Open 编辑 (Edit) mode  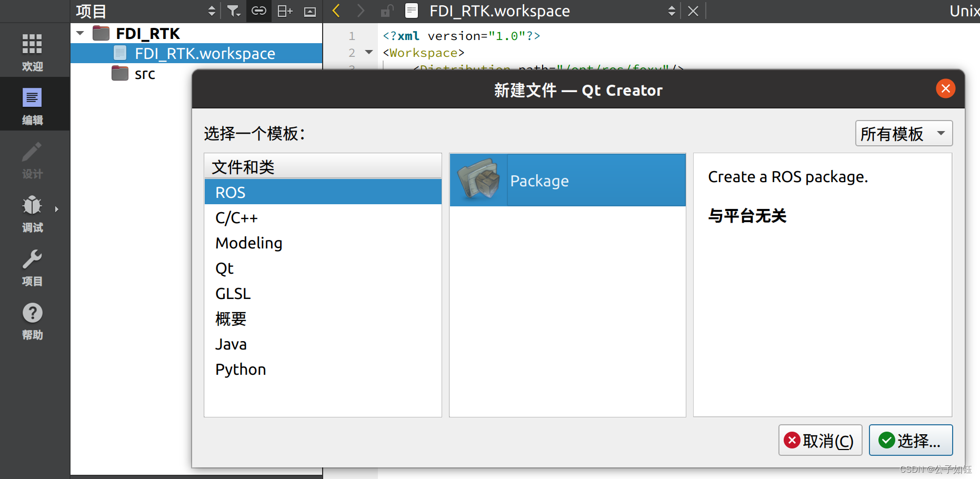point(32,105)
